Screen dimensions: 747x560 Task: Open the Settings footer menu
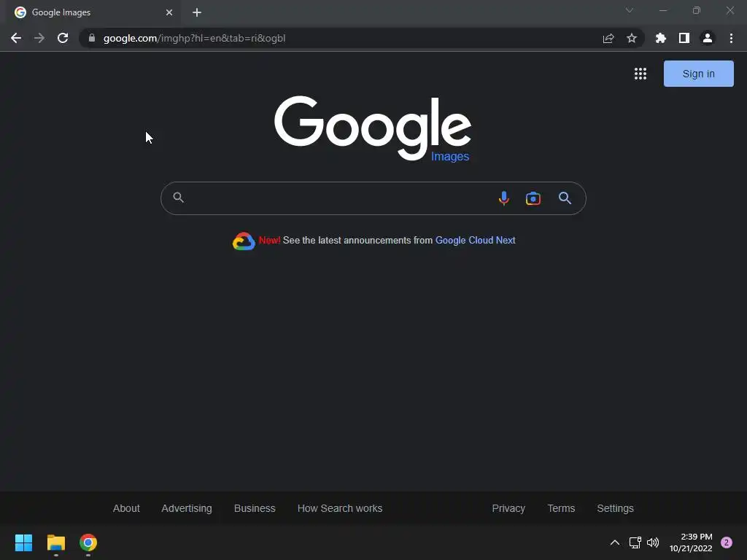[x=615, y=508]
